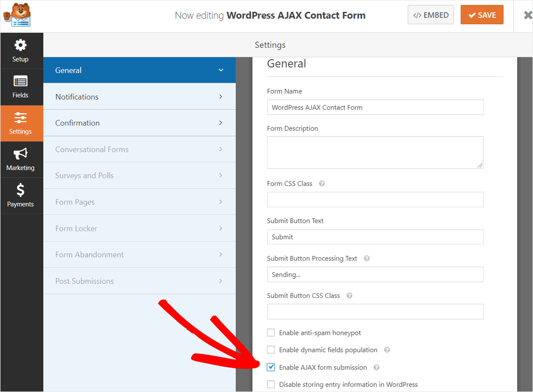Expand the Confirmation settings section
The height and width of the screenshot is (392, 533).
(x=139, y=123)
